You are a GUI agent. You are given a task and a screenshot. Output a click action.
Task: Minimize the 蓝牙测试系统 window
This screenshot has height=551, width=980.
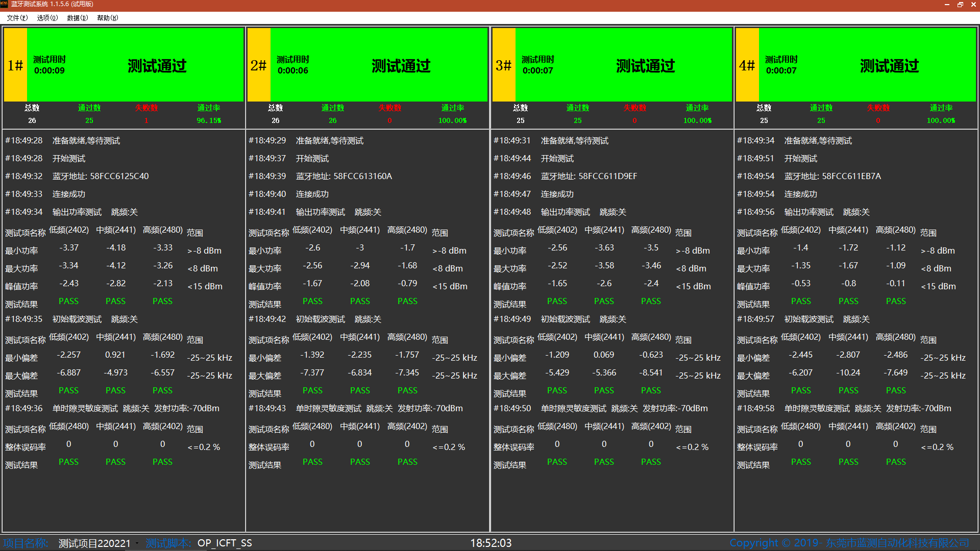click(947, 5)
